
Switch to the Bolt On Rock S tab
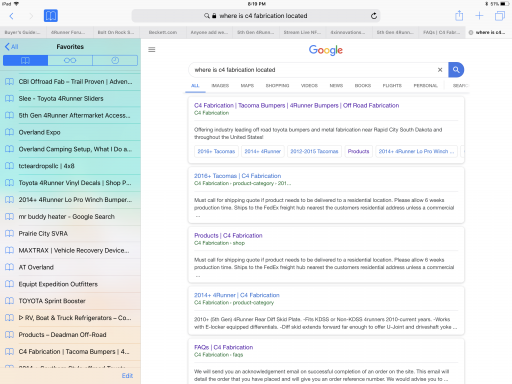click(x=116, y=32)
